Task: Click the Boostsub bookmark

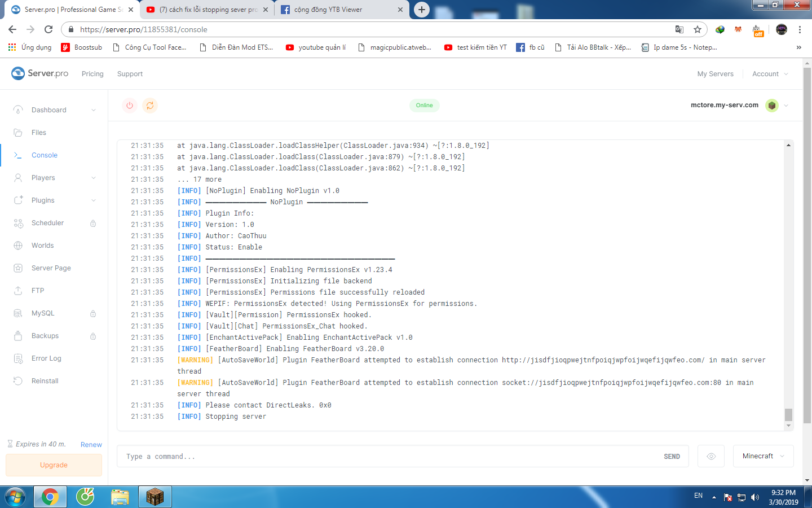Action: coord(82,47)
